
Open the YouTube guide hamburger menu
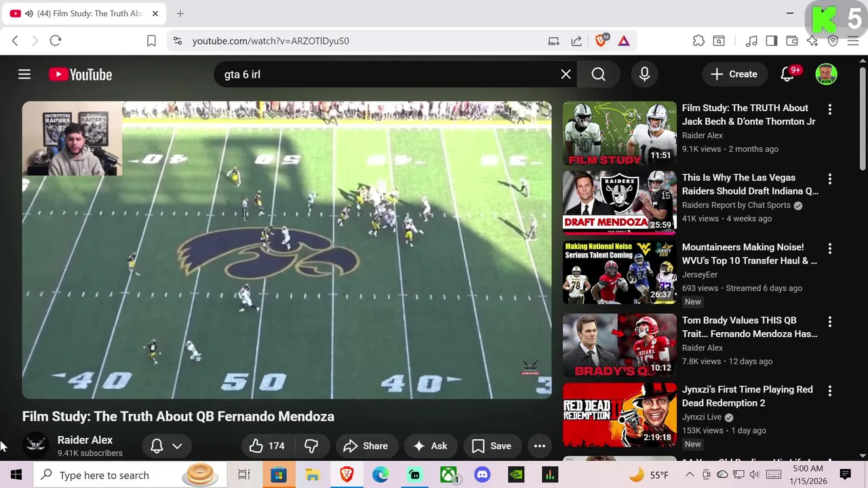click(24, 75)
